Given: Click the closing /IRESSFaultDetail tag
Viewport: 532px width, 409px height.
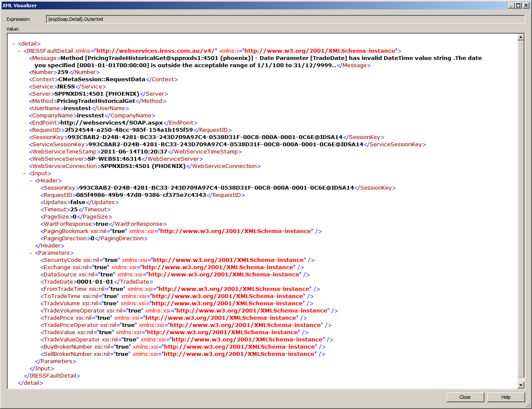Looking at the screenshot, I should (x=52, y=376).
